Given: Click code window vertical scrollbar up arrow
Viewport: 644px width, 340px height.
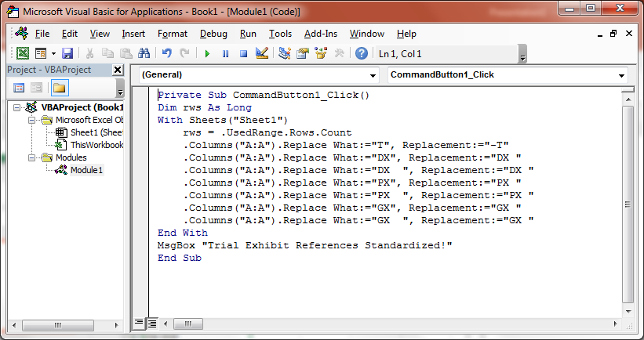Looking at the screenshot, I should 628,99.
